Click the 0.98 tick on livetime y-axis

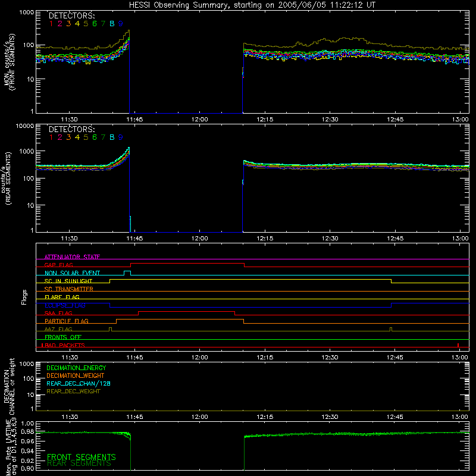coord(27,432)
